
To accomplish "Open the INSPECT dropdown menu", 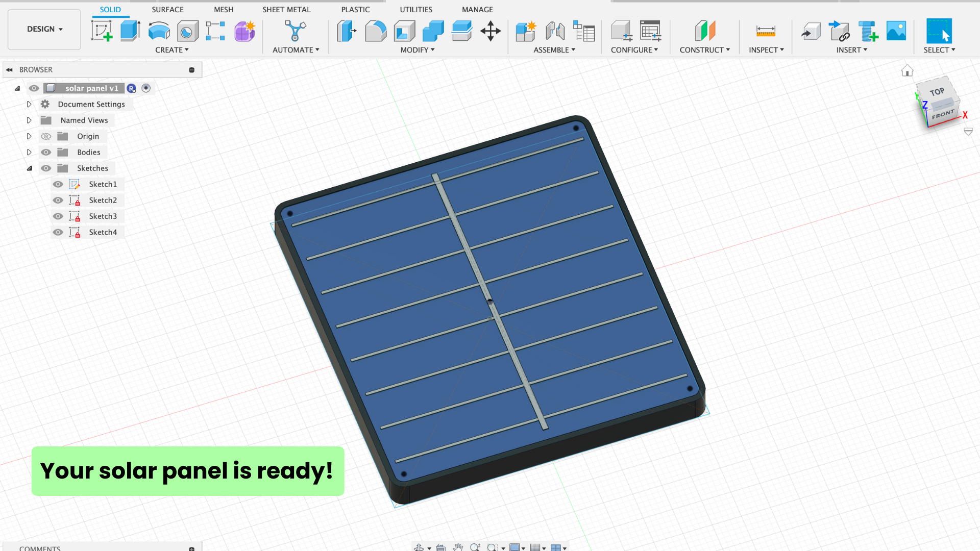I will [x=766, y=50].
